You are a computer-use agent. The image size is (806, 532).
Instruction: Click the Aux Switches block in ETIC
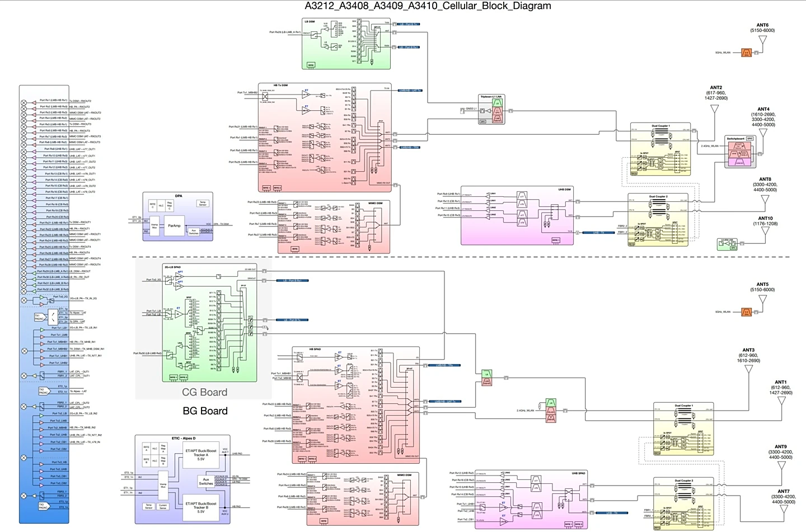(205, 482)
